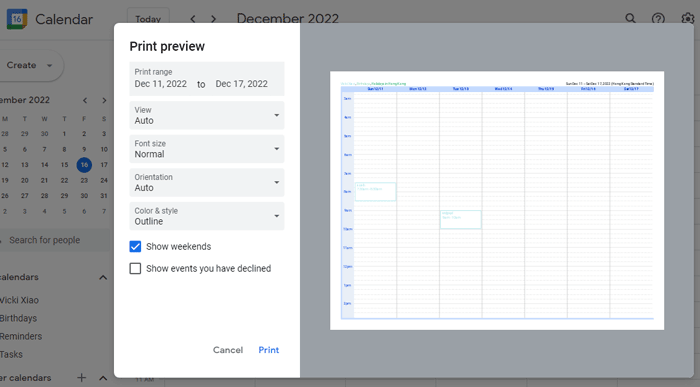
Task: Open the search magnifier icon
Action: (x=630, y=18)
